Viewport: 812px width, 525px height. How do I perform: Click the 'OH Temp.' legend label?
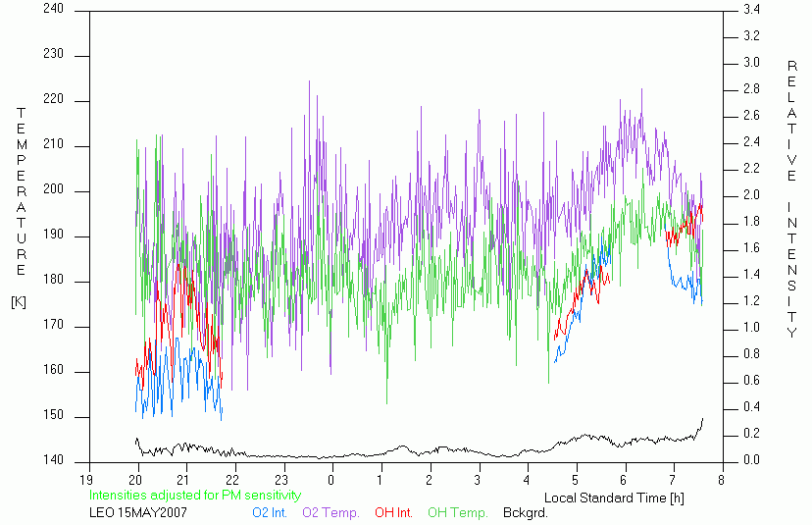pyautogui.click(x=458, y=513)
